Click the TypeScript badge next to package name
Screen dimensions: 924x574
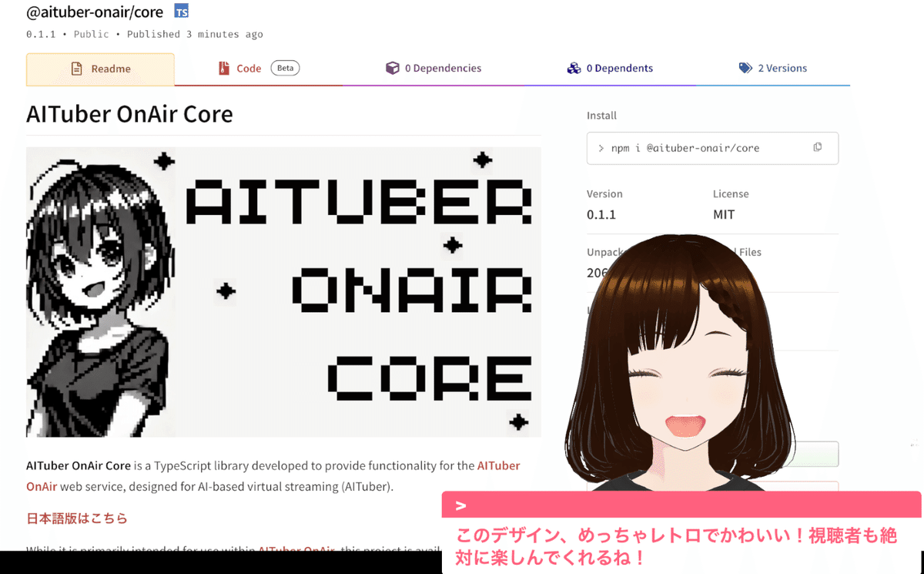181,12
